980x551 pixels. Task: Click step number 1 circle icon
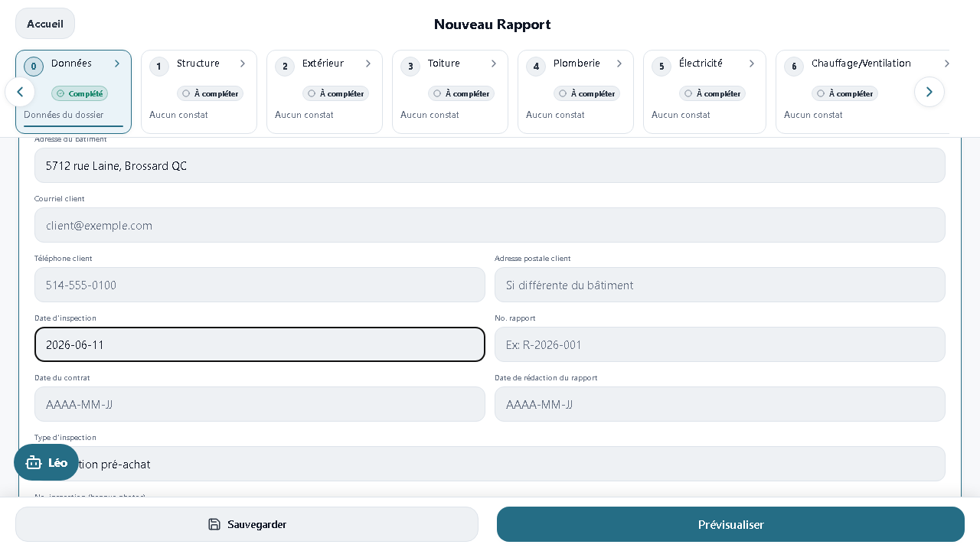pos(159,67)
